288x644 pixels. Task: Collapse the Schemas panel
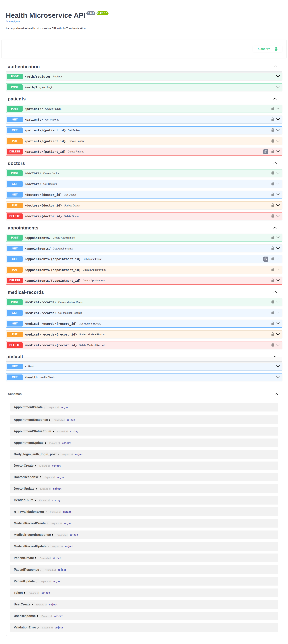[x=276, y=394]
